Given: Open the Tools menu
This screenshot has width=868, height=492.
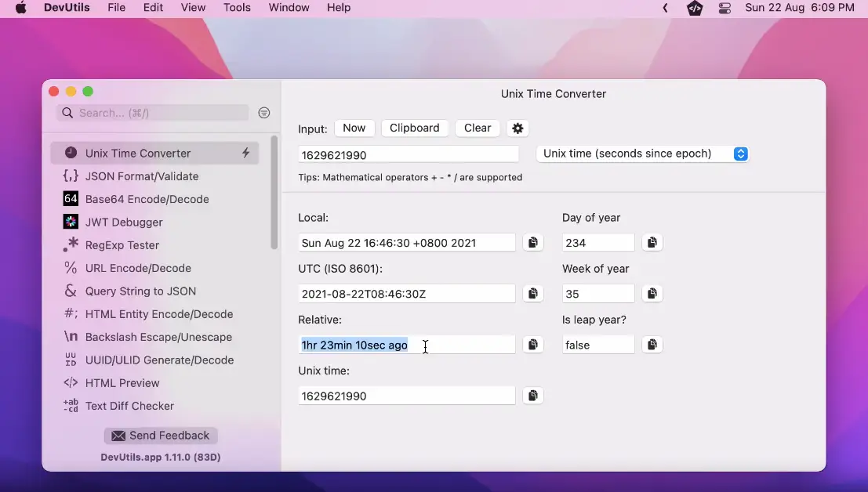Looking at the screenshot, I should [x=237, y=8].
